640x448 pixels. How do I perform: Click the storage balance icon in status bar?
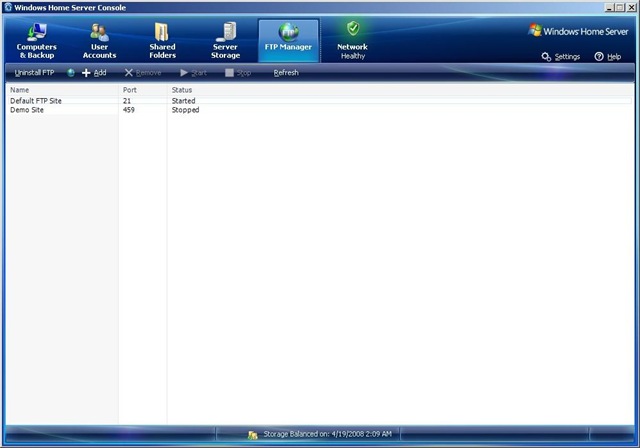253,435
